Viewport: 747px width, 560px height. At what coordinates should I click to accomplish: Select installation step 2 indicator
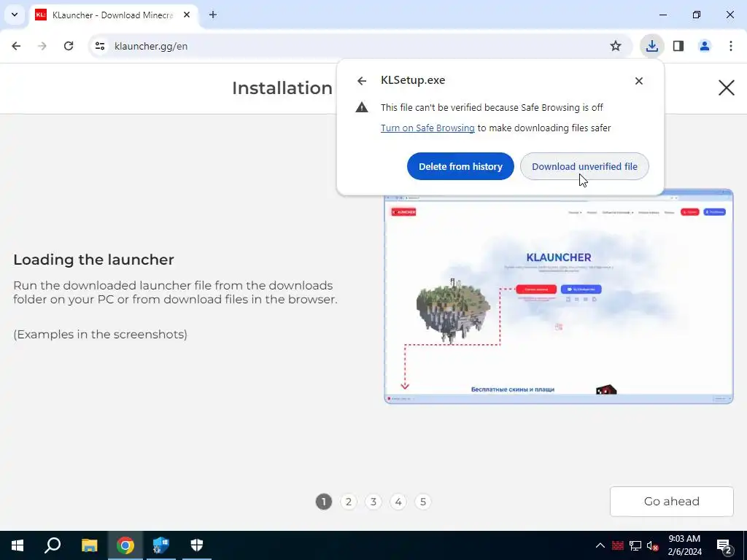pyautogui.click(x=349, y=502)
